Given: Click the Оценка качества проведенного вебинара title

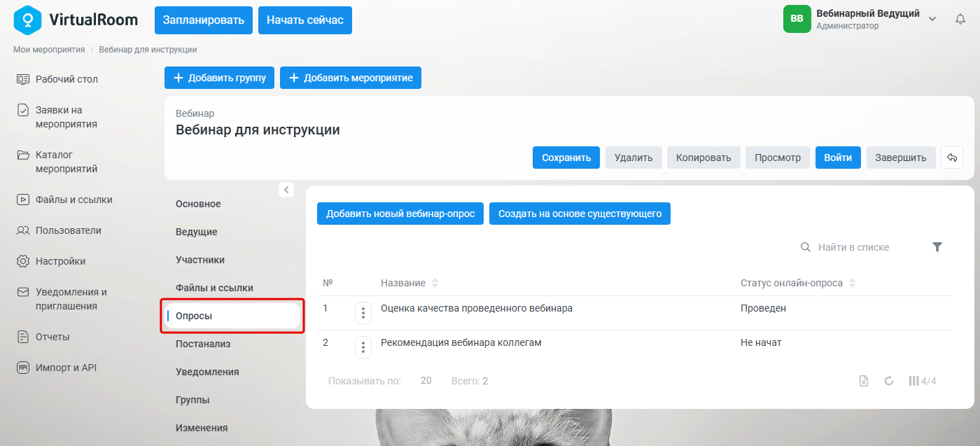Looking at the screenshot, I should [x=477, y=308].
